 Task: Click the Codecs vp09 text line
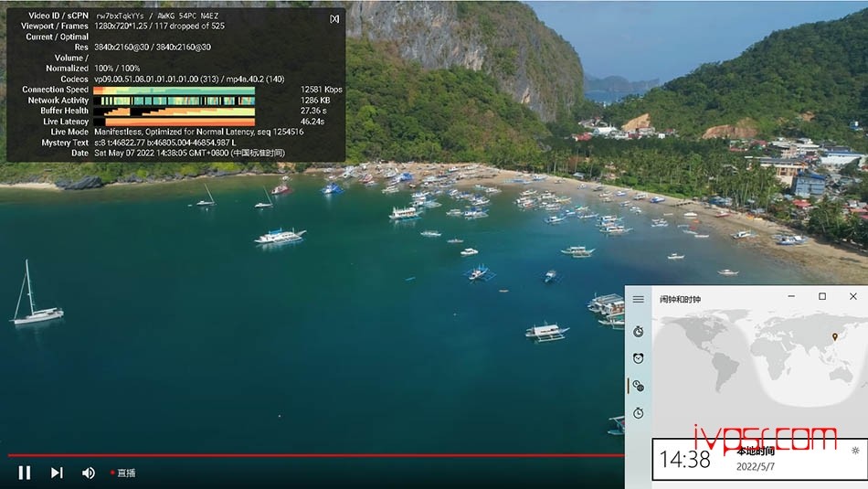point(189,80)
